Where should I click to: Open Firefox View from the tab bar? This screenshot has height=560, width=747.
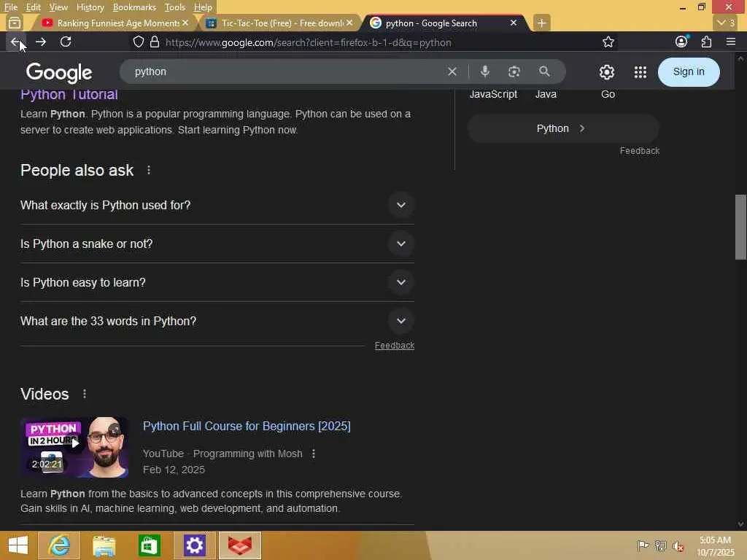click(15, 23)
